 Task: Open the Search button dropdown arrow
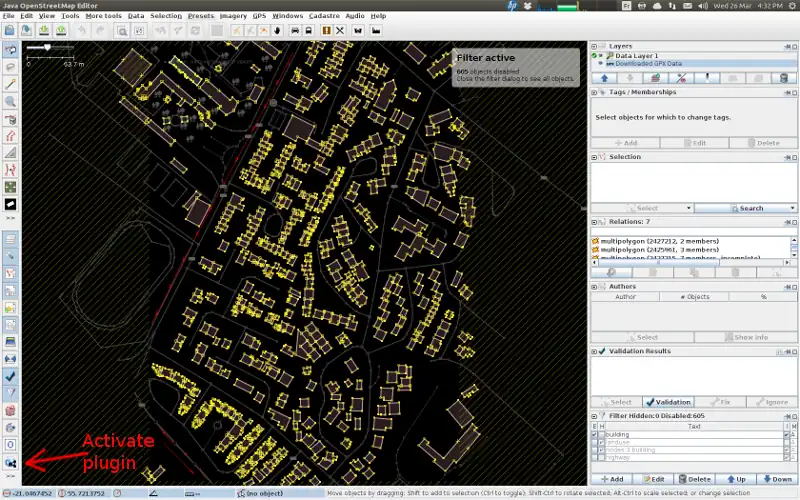792,208
